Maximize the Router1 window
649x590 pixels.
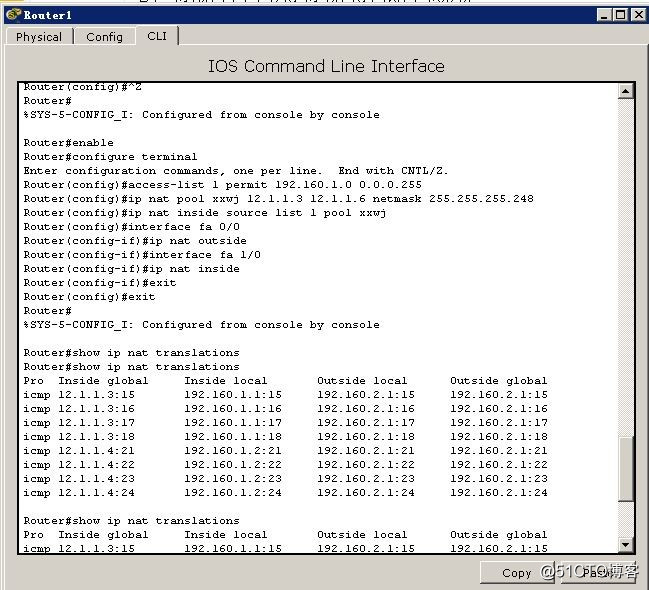(620, 15)
